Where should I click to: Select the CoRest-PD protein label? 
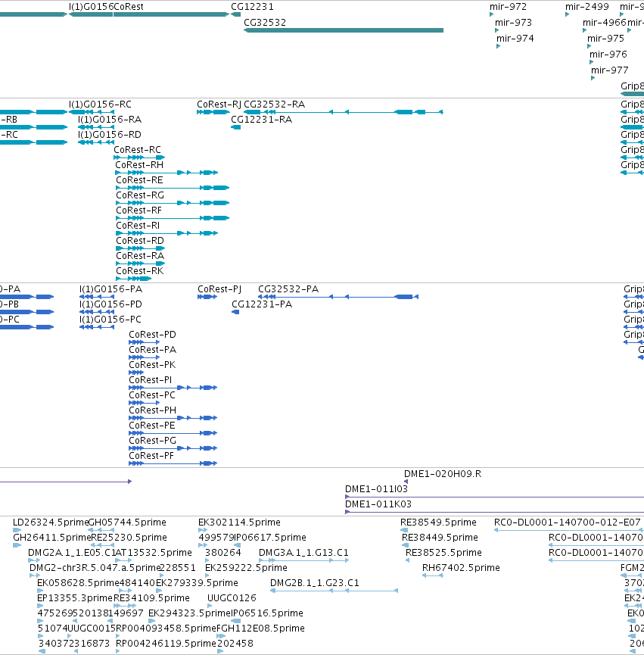click(x=152, y=335)
